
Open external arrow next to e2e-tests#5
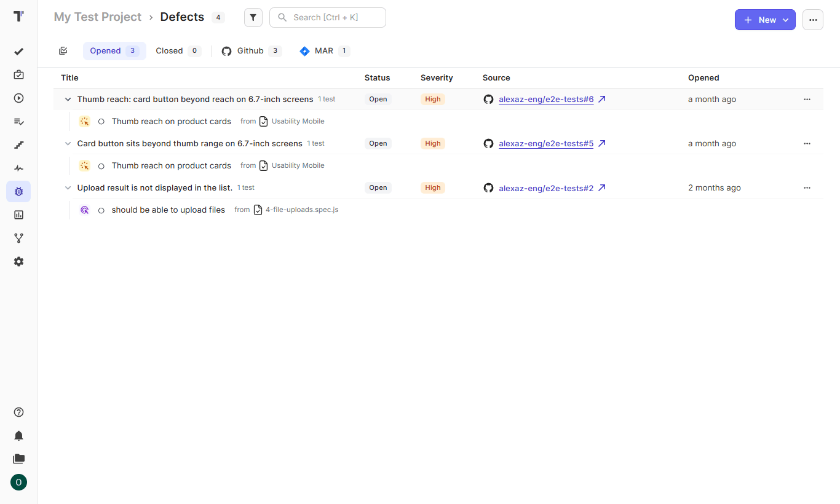[602, 143]
